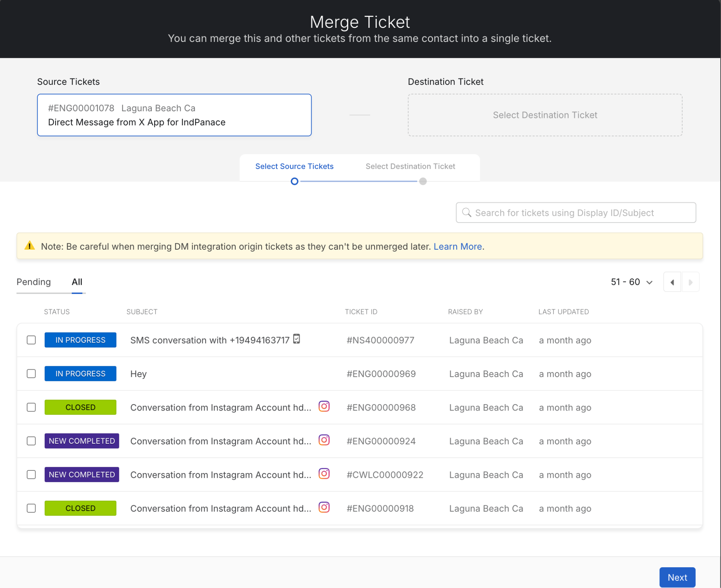Click Instagram icon on ticket #CWLC00000922
This screenshot has width=721, height=588.
[x=324, y=474]
